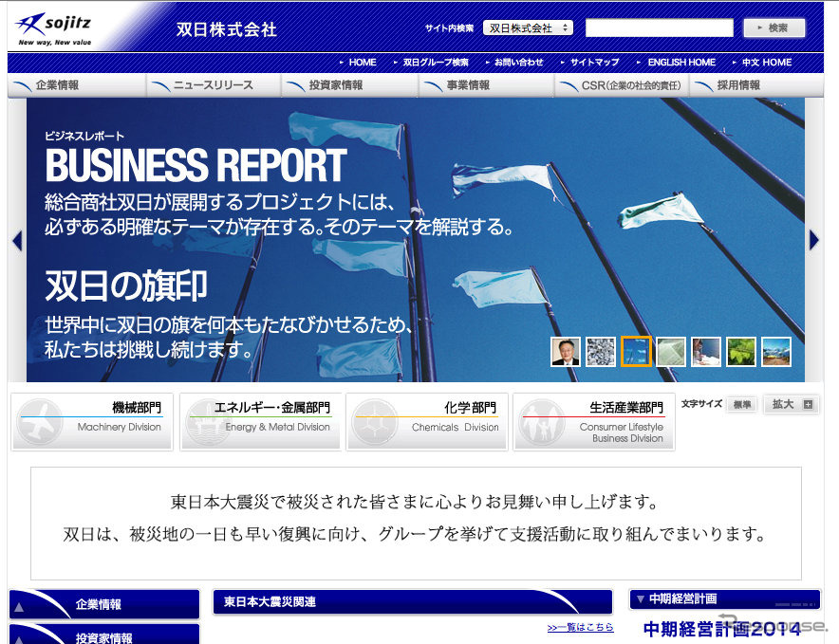839x644 pixels.
Task: Click the 一覧はこちら link
Action: pyautogui.click(x=580, y=628)
